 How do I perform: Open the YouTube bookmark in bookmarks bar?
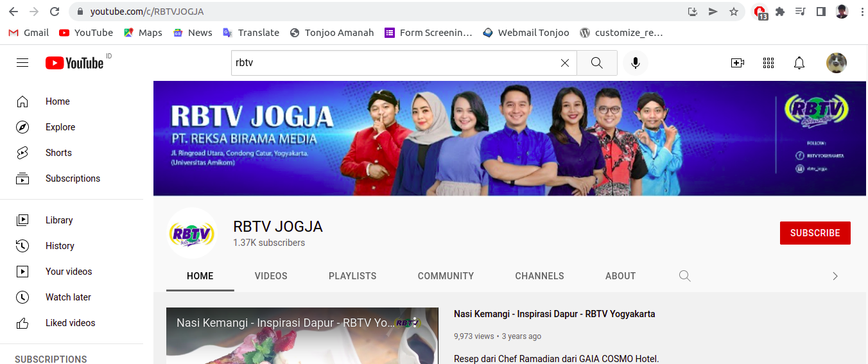(86, 33)
